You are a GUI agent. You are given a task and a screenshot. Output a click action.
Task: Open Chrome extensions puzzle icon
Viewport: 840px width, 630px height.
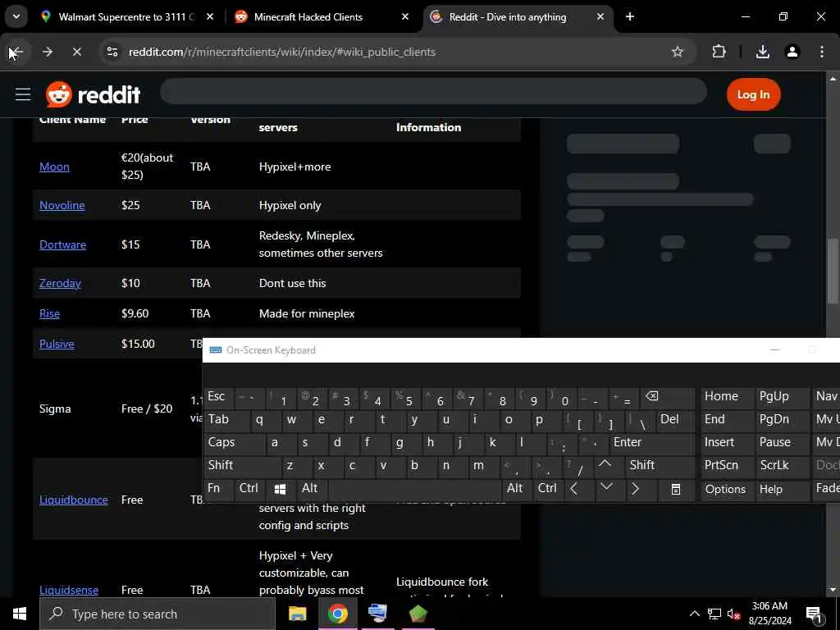pos(719,52)
